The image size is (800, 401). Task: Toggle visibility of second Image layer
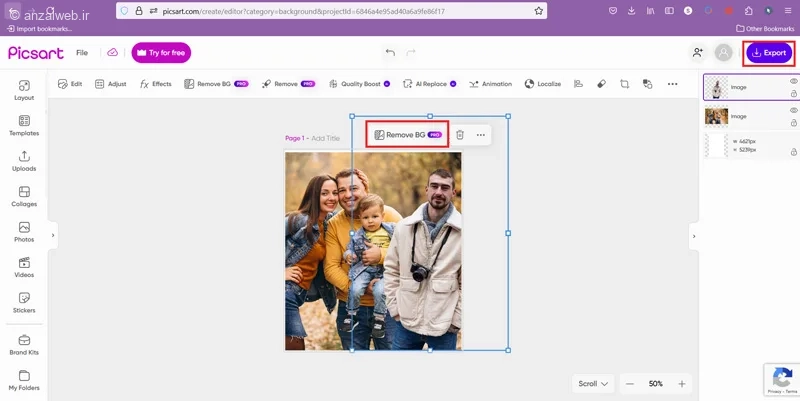(x=794, y=110)
